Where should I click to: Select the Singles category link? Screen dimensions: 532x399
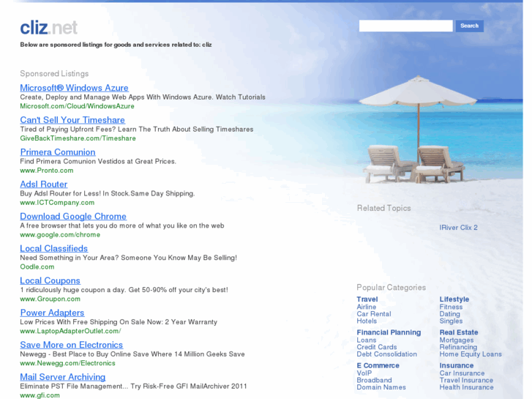pyautogui.click(x=451, y=321)
